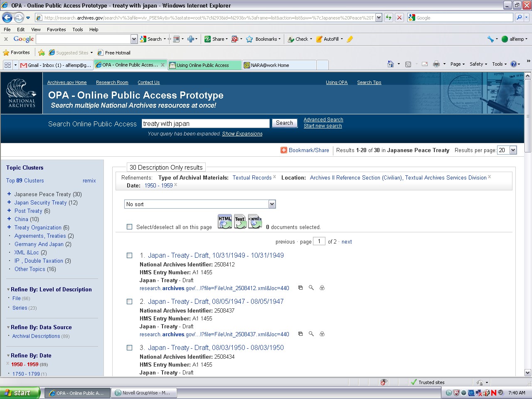Click the magnifier preview icon for result 2
This screenshot has height=399, width=532.
[311, 334]
